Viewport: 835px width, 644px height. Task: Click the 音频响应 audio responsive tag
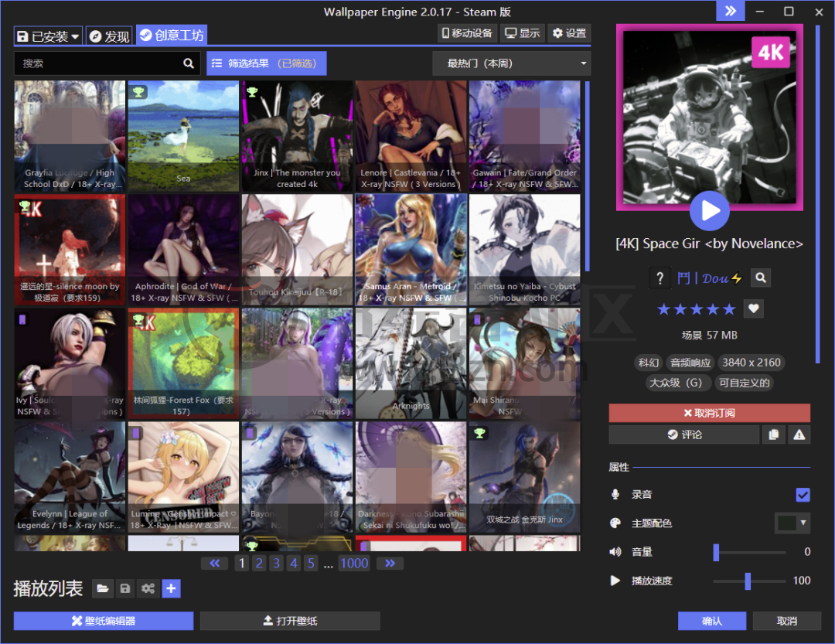[690, 363]
